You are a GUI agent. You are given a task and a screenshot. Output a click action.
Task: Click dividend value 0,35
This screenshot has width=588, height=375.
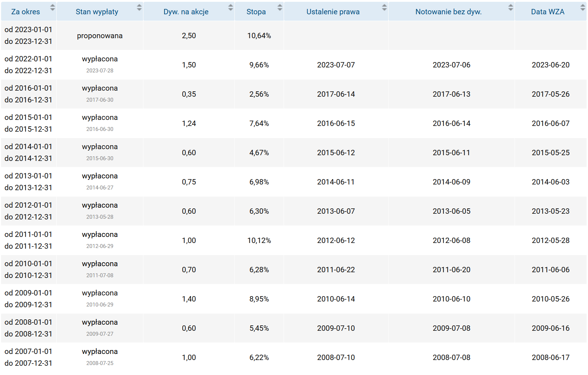(x=189, y=94)
